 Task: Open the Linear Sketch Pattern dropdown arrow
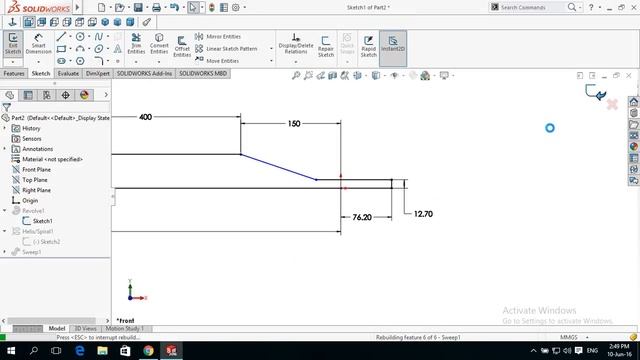271,49
